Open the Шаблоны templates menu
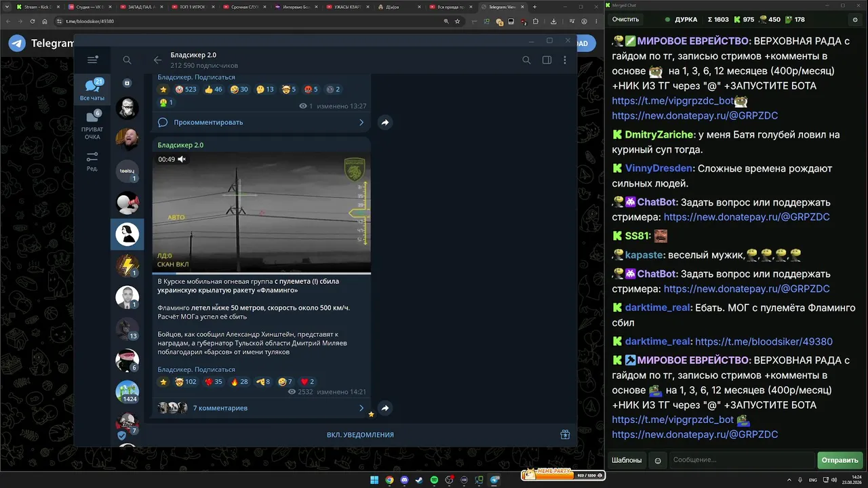The width and height of the screenshot is (868, 488). (627, 460)
